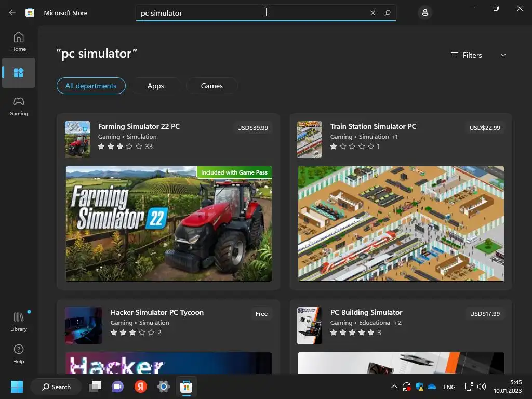Click the Included with Game Pass badge

(x=234, y=172)
